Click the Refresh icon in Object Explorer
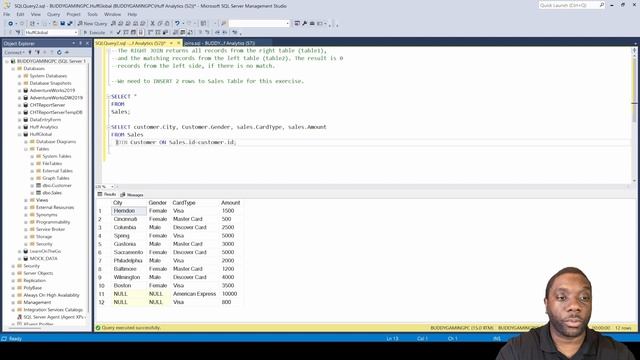This screenshot has height=360, width=640. click(x=59, y=53)
